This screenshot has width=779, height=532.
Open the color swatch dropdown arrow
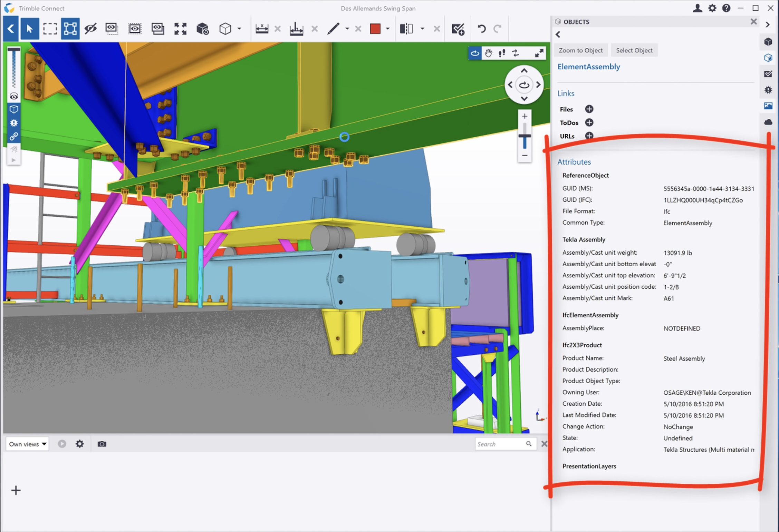387,29
